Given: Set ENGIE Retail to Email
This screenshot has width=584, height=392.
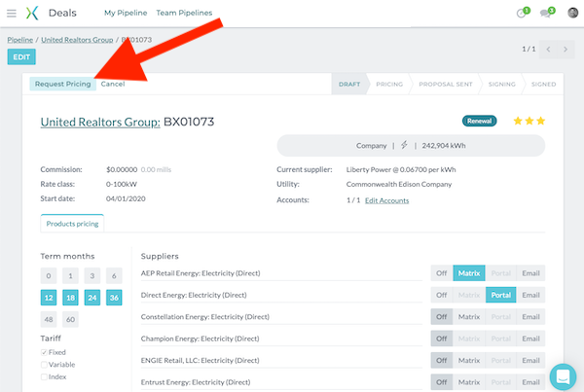Looking at the screenshot, I should 530,360.
